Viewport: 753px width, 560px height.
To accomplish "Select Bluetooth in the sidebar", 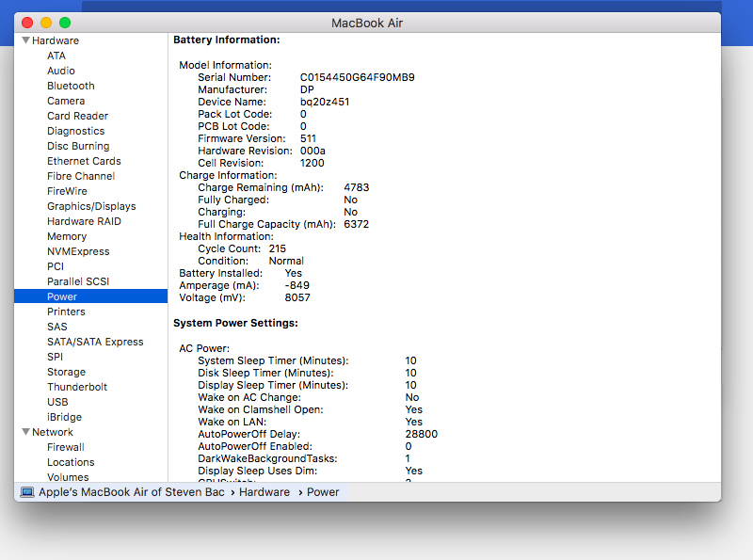I will 71,86.
